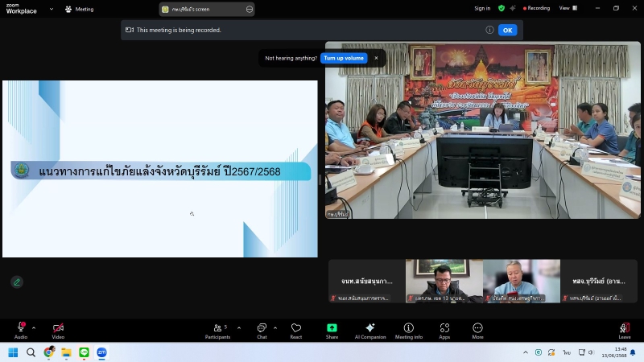Open Apps panel
644x362 pixels.
(444, 331)
